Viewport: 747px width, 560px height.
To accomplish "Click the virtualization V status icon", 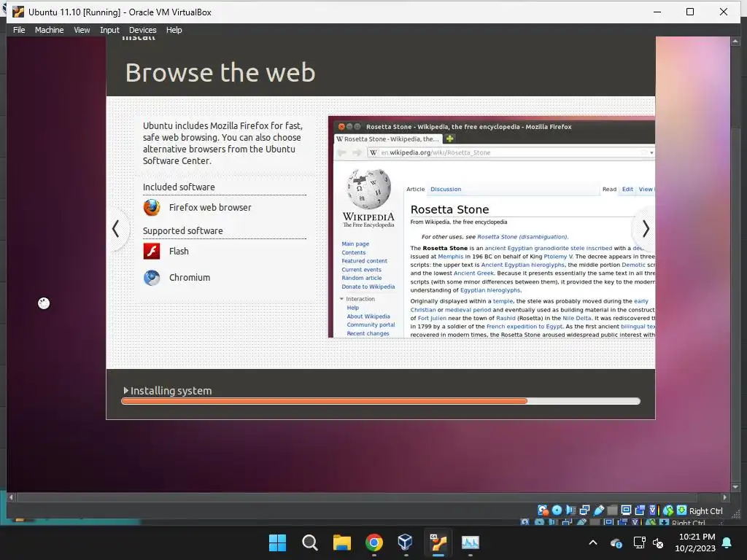I will (653, 510).
